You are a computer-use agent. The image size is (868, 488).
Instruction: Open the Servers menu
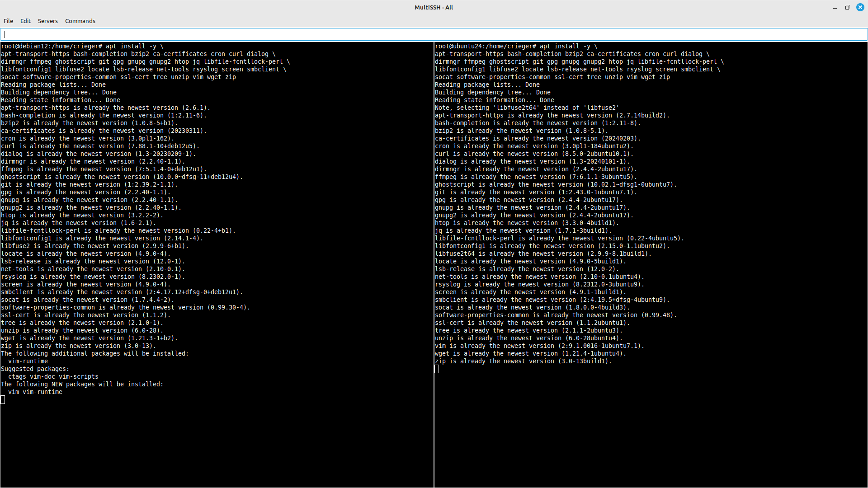(x=47, y=21)
